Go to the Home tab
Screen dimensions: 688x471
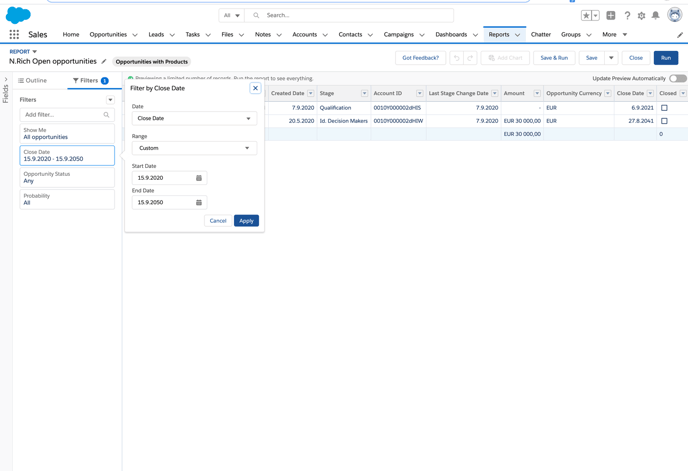[71, 34]
